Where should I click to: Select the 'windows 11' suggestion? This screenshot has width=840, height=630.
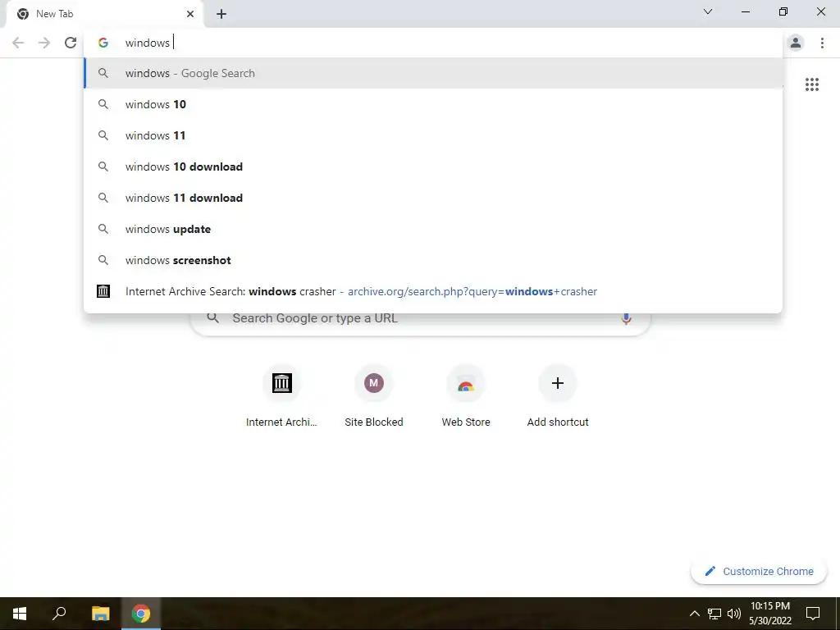[x=433, y=135]
